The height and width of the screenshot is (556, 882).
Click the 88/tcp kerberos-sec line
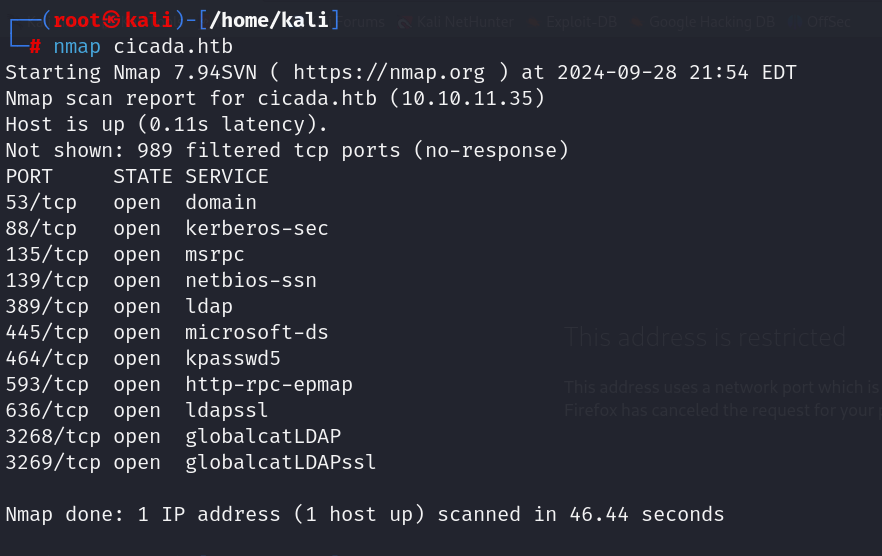click(x=167, y=228)
